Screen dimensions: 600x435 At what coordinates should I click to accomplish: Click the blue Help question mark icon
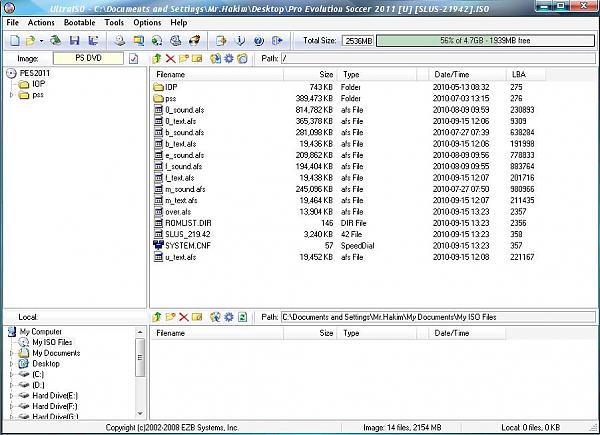(259, 41)
